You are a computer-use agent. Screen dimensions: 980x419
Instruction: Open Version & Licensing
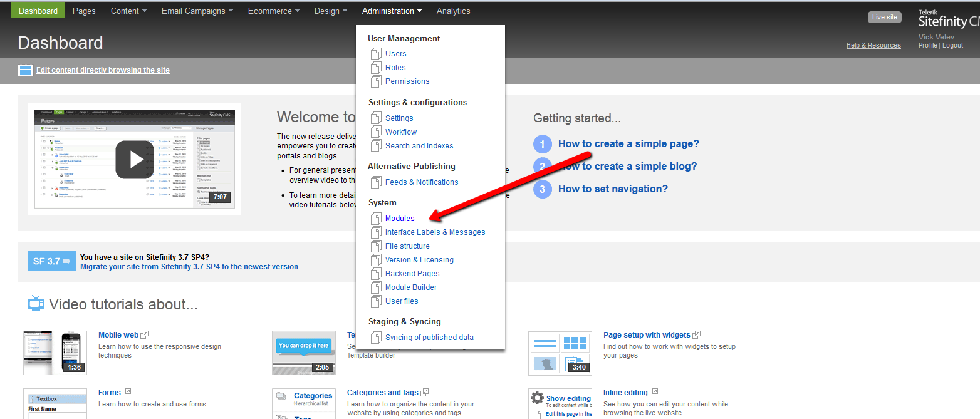pos(419,260)
